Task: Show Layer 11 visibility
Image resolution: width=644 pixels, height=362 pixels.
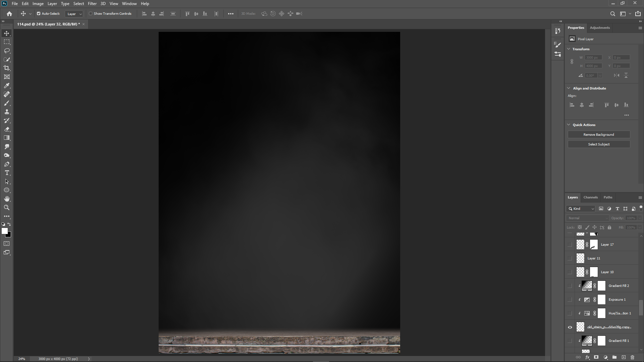Action: coord(570,258)
